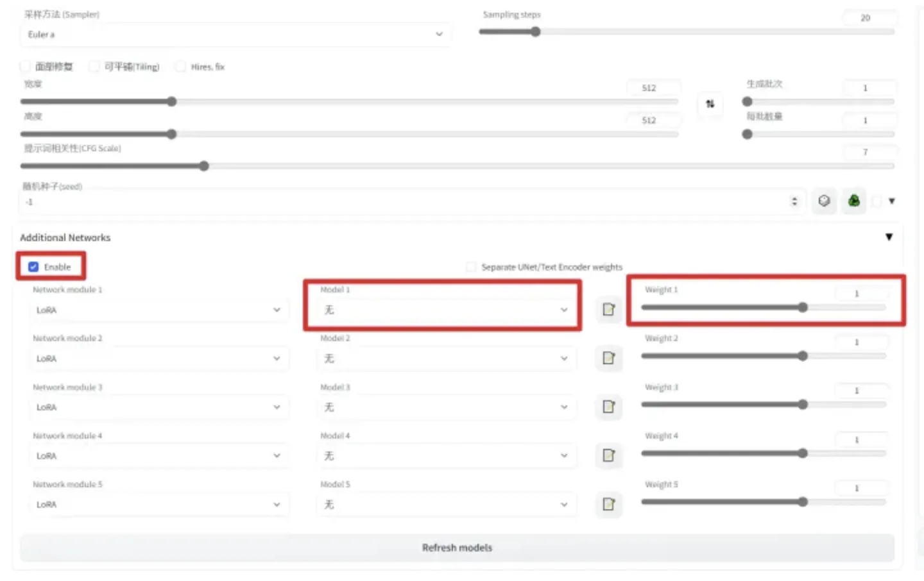
Task: Click the swap width and height icon
Action: (x=710, y=104)
